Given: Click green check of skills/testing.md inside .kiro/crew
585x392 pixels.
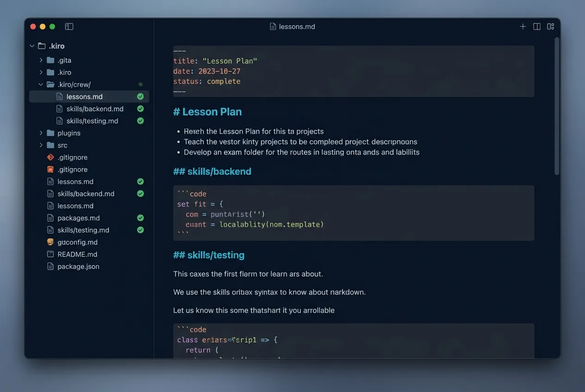Looking at the screenshot, I should 140,121.
